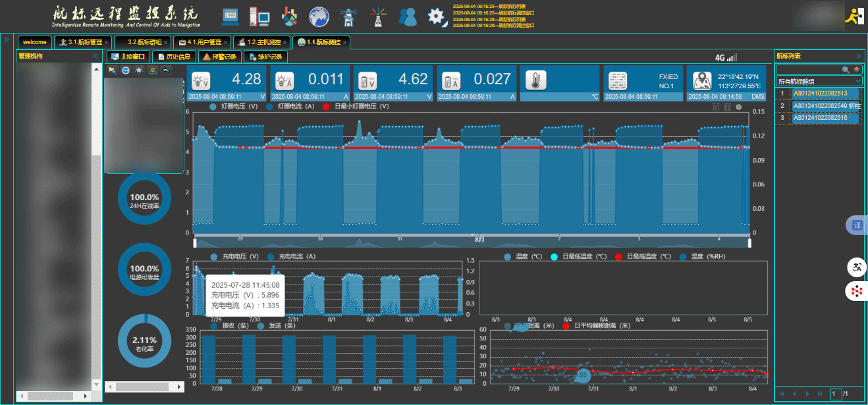Click the globe map icon in header

pos(319,15)
